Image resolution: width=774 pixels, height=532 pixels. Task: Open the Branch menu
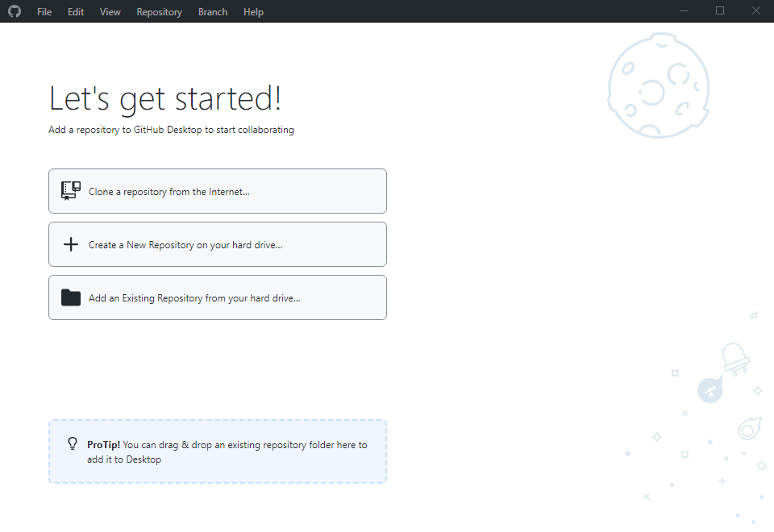tap(213, 12)
